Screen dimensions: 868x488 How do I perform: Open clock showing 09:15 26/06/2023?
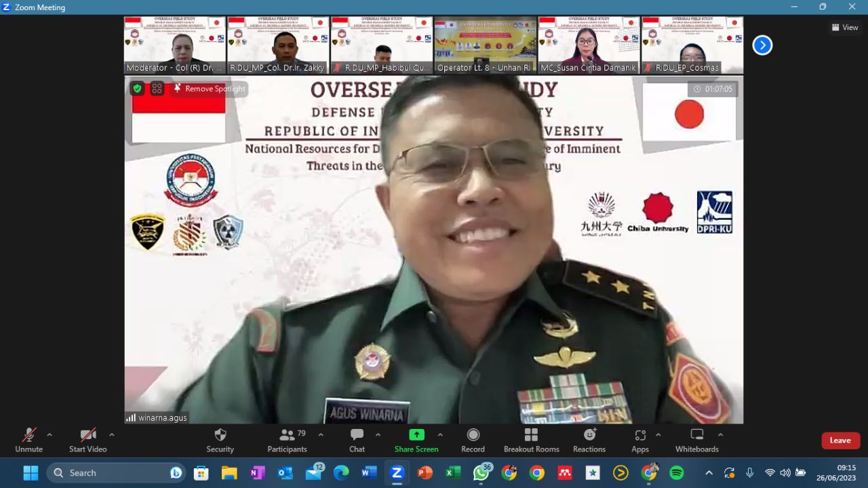[x=836, y=472]
